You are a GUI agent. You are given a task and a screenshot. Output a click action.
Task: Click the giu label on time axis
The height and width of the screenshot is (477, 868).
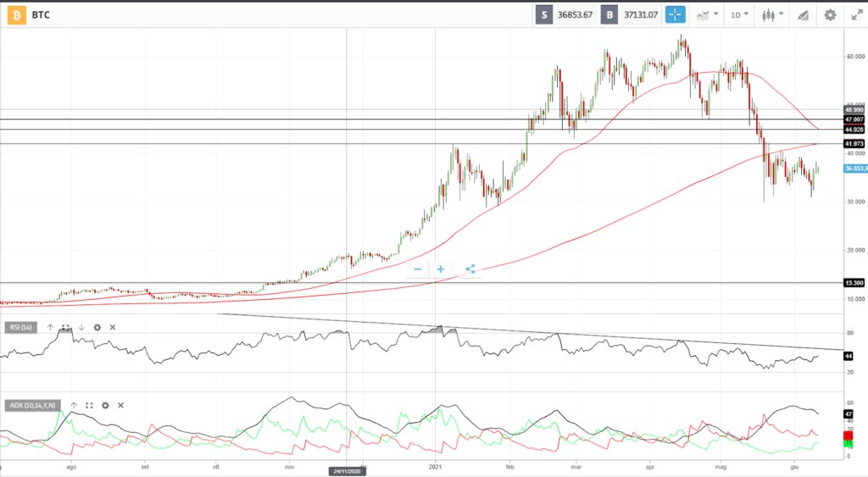(x=794, y=467)
